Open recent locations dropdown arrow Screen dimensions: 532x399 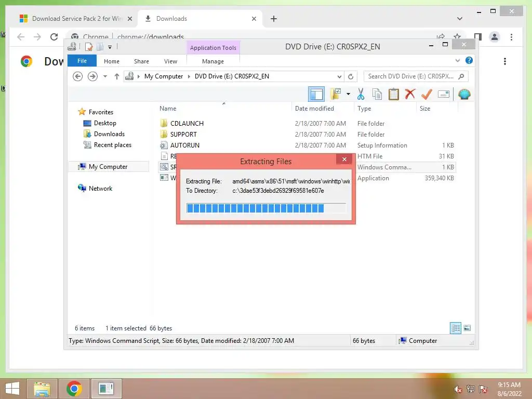pyautogui.click(x=105, y=76)
